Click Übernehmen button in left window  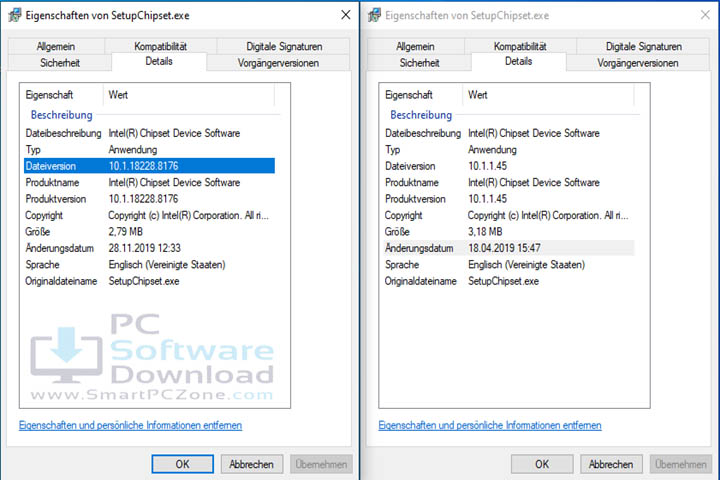tap(321, 464)
